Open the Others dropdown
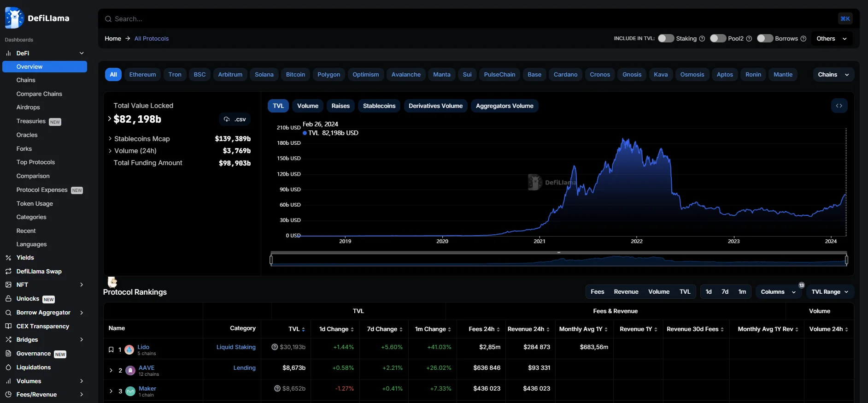Image resolution: width=868 pixels, height=403 pixels. pos(832,39)
